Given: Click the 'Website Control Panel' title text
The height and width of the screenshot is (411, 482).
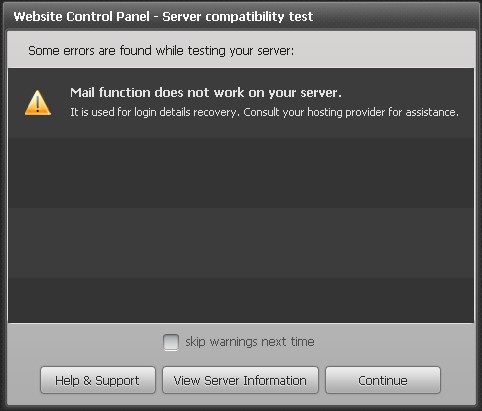Looking at the screenshot, I should (82, 16).
